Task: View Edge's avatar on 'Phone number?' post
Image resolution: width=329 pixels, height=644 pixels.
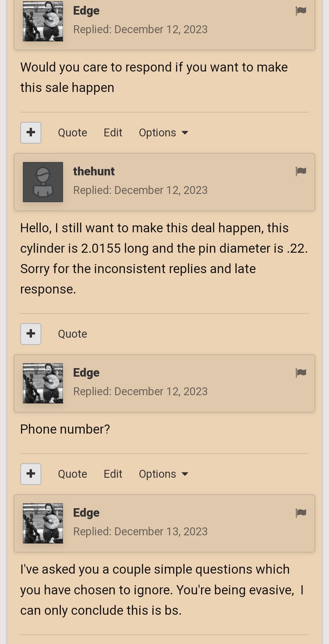Action: tap(43, 383)
